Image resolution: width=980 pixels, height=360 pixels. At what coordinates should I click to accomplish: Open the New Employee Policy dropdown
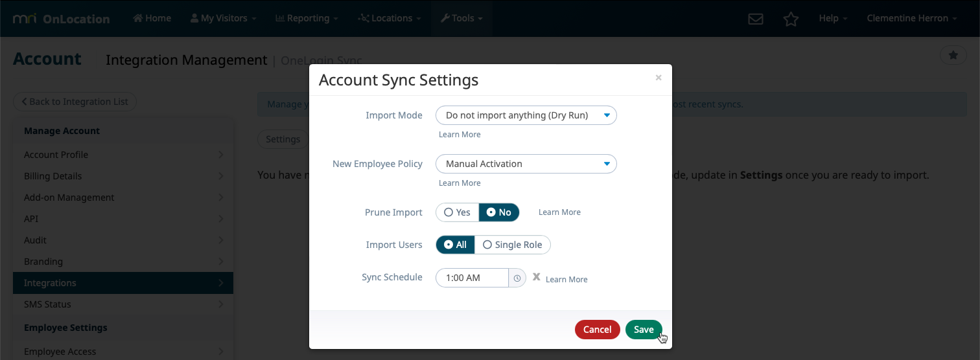click(x=526, y=164)
